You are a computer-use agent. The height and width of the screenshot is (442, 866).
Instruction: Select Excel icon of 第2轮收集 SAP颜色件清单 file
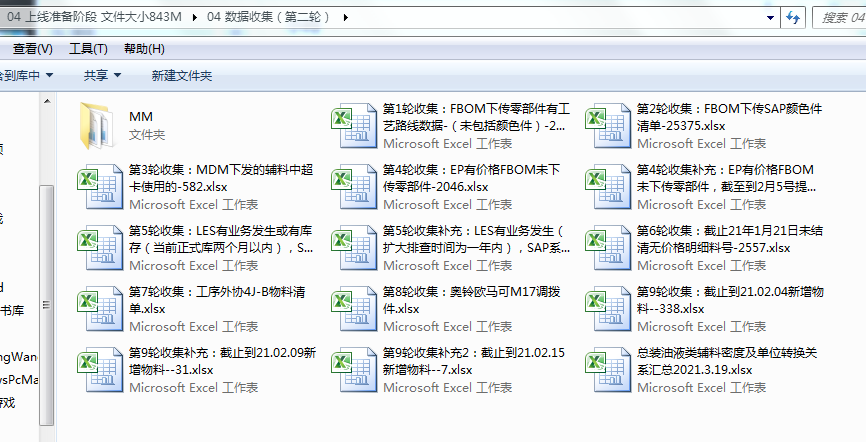(x=606, y=125)
